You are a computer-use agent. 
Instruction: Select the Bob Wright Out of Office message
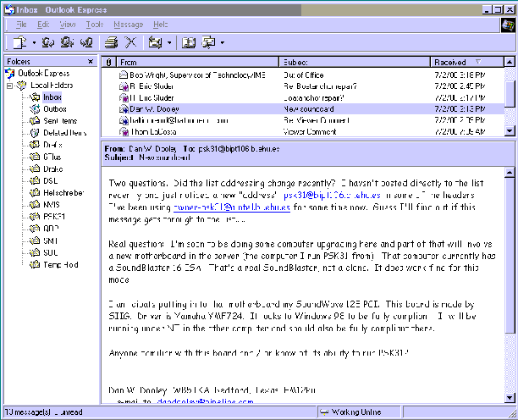coord(303,75)
